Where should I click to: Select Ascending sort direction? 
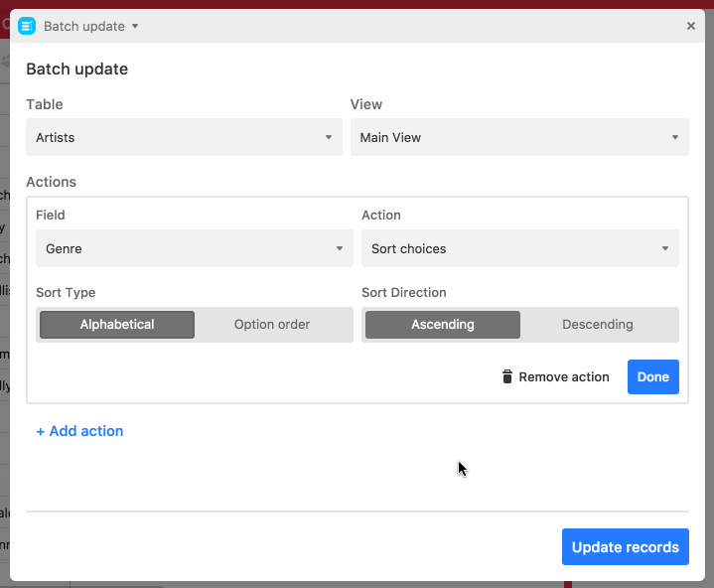[x=443, y=324]
